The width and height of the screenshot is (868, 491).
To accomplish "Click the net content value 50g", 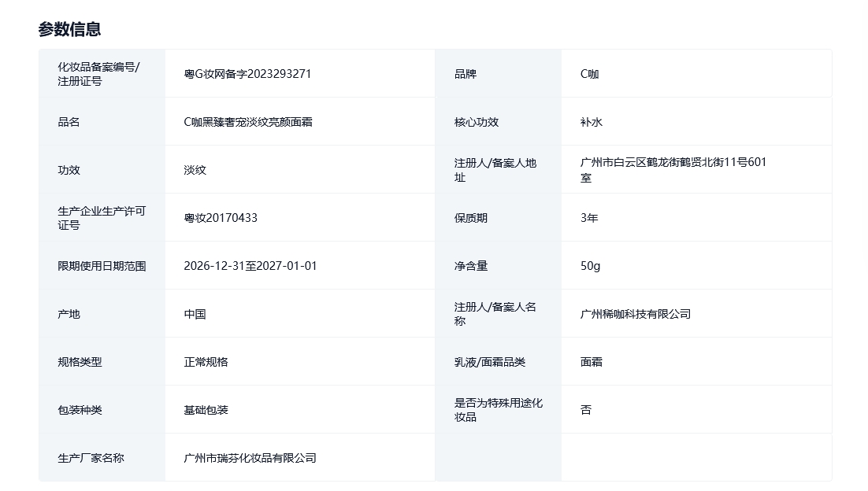I will point(590,266).
